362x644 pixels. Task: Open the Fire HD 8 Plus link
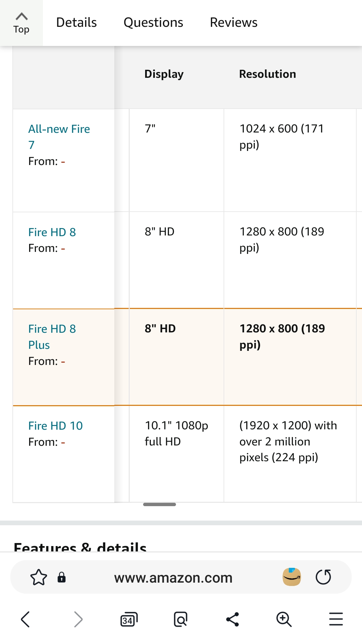click(x=52, y=337)
